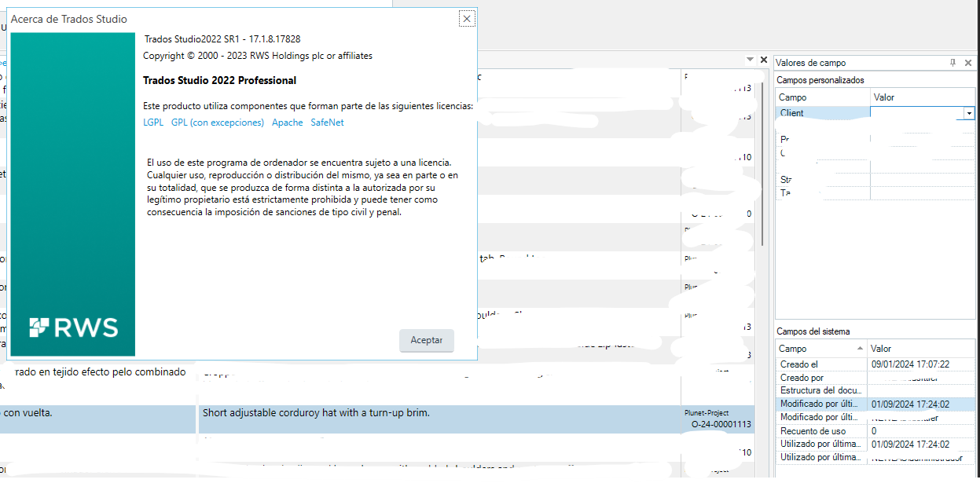The height and width of the screenshot is (483, 980).
Task: Close the Valores de campo panel
Action: [968, 62]
